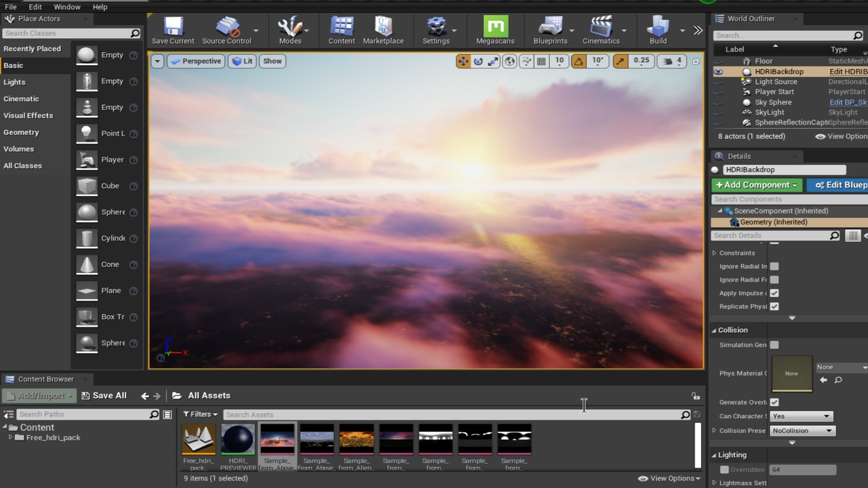Screen dimensions: 868x488
Task: Enable the Simulation Generates checkbox
Action: [x=774, y=345]
